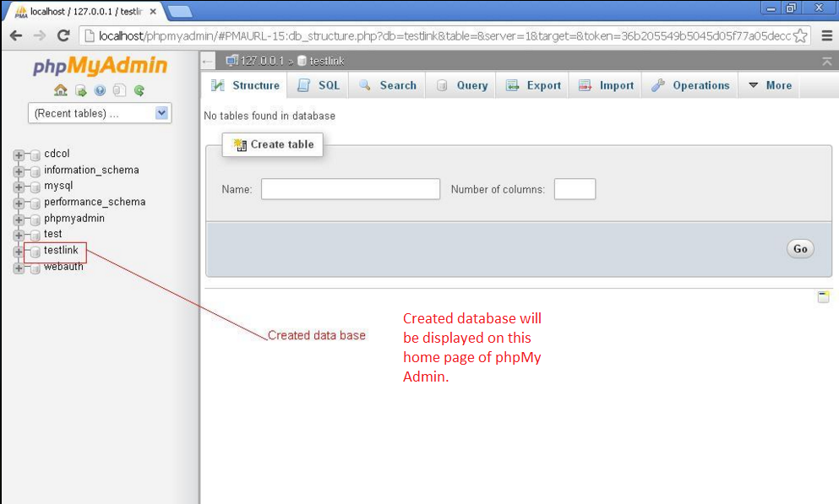Open a new browser tab
Viewport: 839px width, 504px height.
click(x=180, y=11)
